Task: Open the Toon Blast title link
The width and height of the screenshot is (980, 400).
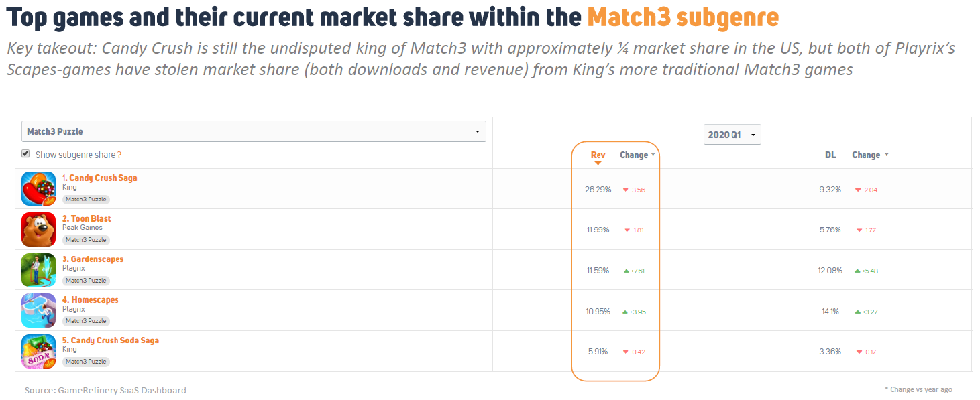Action: tap(87, 218)
